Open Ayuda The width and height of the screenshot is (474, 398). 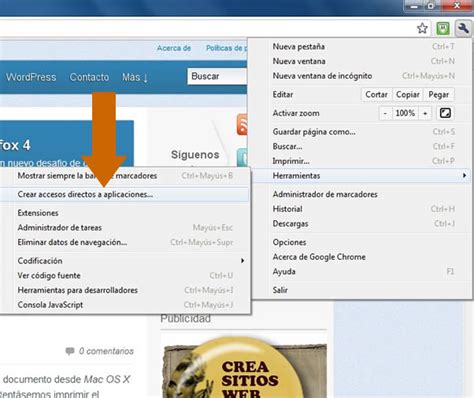point(362,272)
